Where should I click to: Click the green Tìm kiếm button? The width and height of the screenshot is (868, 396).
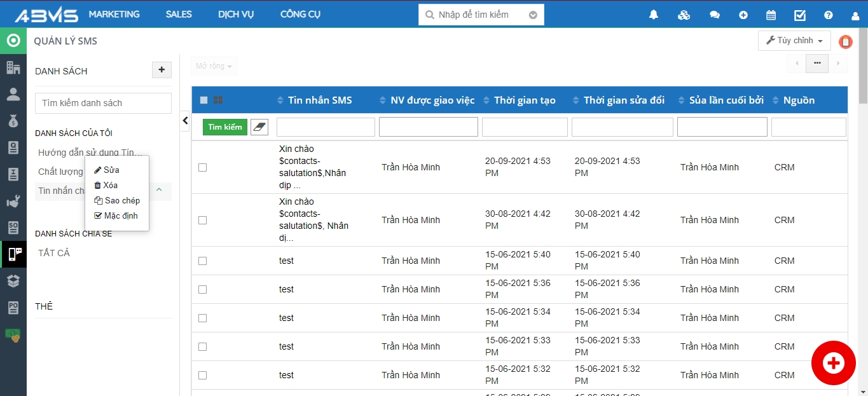point(224,127)
